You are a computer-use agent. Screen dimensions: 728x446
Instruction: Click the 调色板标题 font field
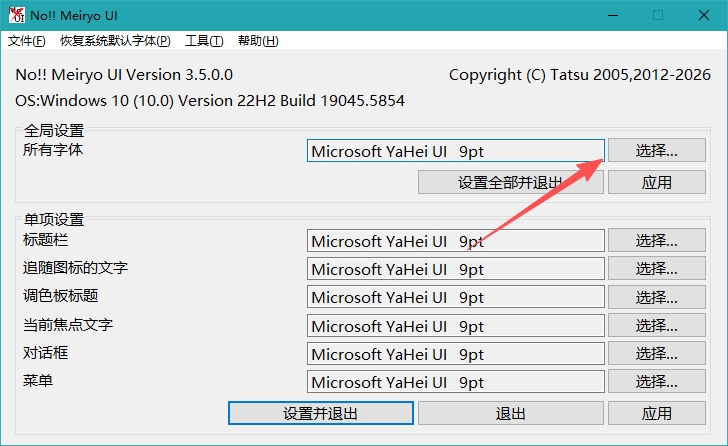455,297
